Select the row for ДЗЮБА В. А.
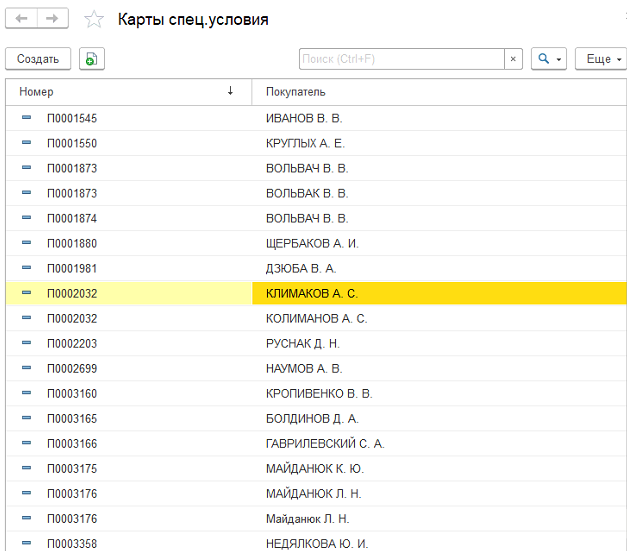The image size is (627, 551). pos(300,268)
